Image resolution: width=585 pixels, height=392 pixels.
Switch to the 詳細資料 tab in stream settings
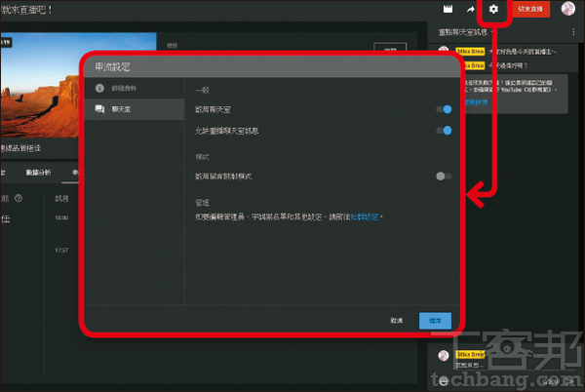pos(135,88)
